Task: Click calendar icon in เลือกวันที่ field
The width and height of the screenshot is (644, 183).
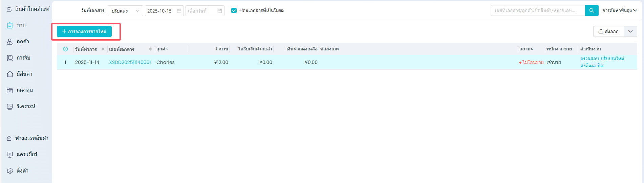Action: point(220,11)
